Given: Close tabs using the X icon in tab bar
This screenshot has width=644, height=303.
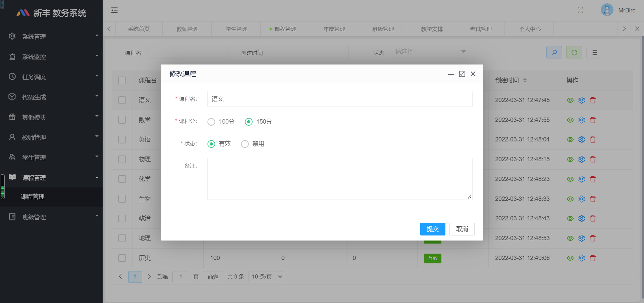Looking at the screenshot, I should click(x=637, y=29).
